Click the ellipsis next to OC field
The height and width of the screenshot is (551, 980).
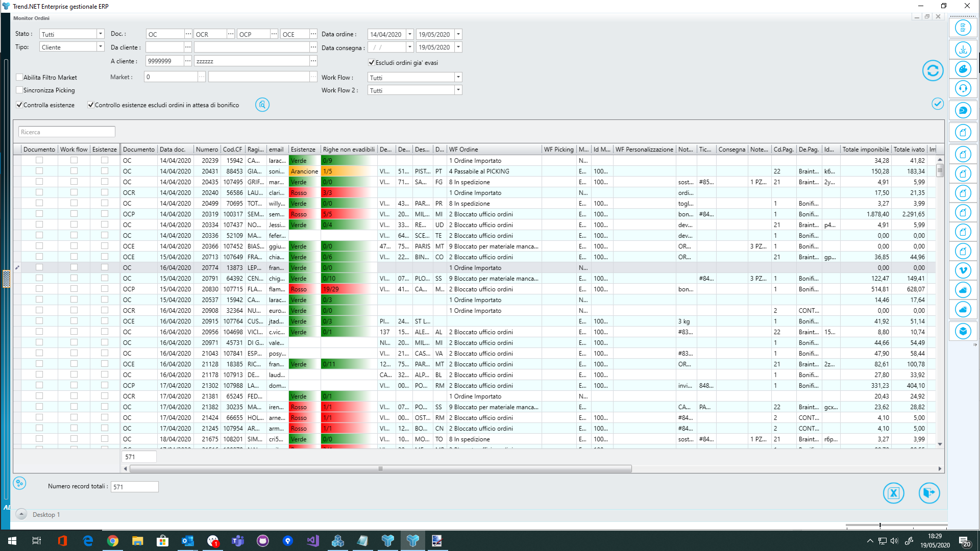coord(188,34)
